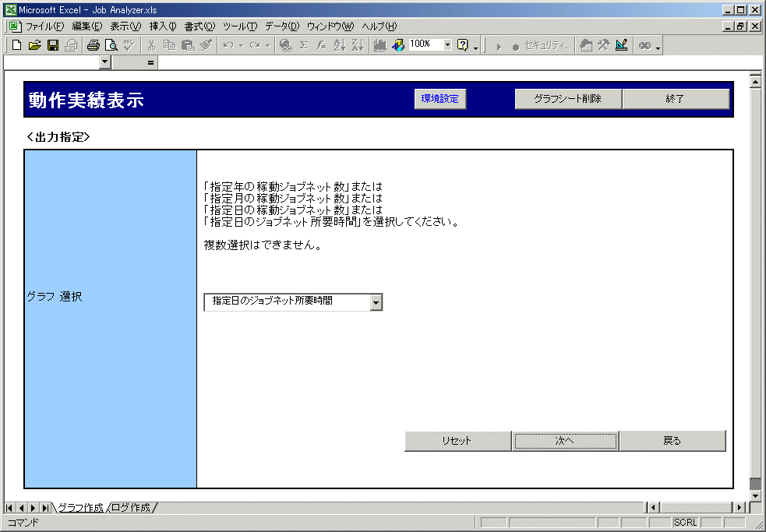This screenshot has height=532, width=766.
Task: Expand more buttons arrow after help icon
Action: pos(475,47)
